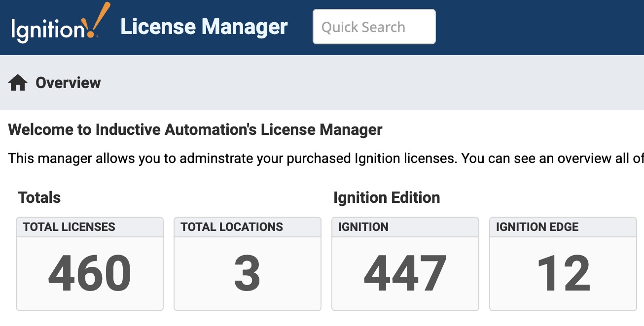Viewport: 644px width, 326px height.
Task: Click the IGNITION EDGE card header
Action: 537,227
